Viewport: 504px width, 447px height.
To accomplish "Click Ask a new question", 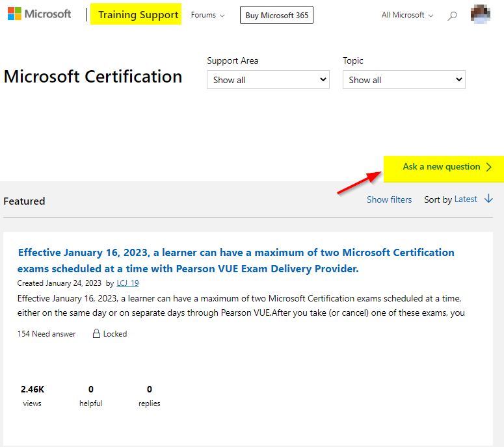I will point(442,167).
